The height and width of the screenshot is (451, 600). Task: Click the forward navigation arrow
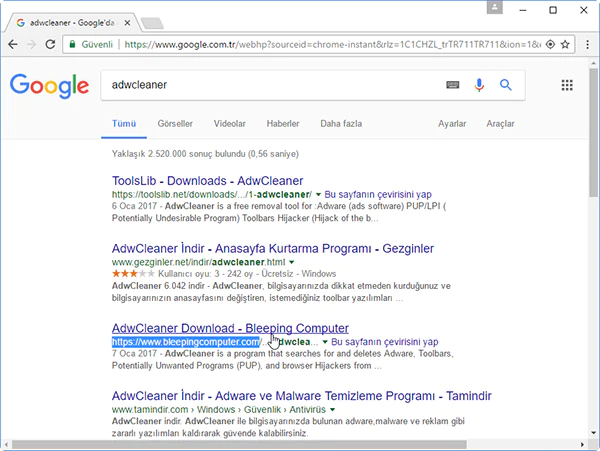pyautogui.click(x=31, y=44)
